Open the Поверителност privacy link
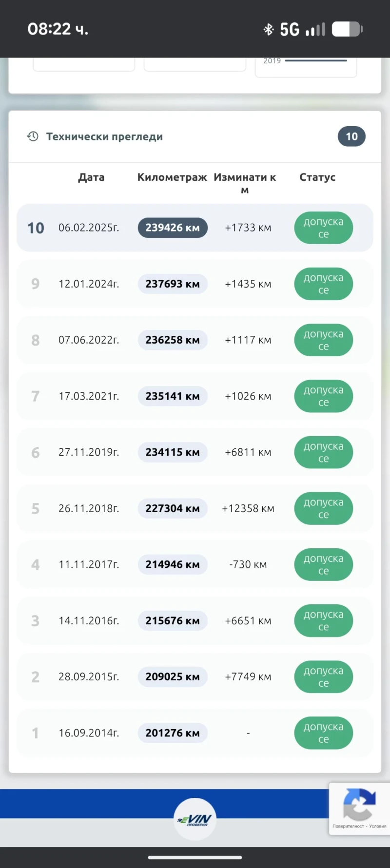The height and width of the screenshot is (868, 390). (x=348, y=826)
